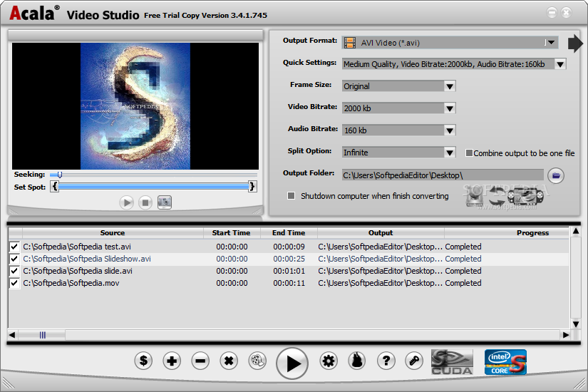This screenshot has width=588, height=392.
Task: Click the flame burn icon
Action: tap(357, 361)
